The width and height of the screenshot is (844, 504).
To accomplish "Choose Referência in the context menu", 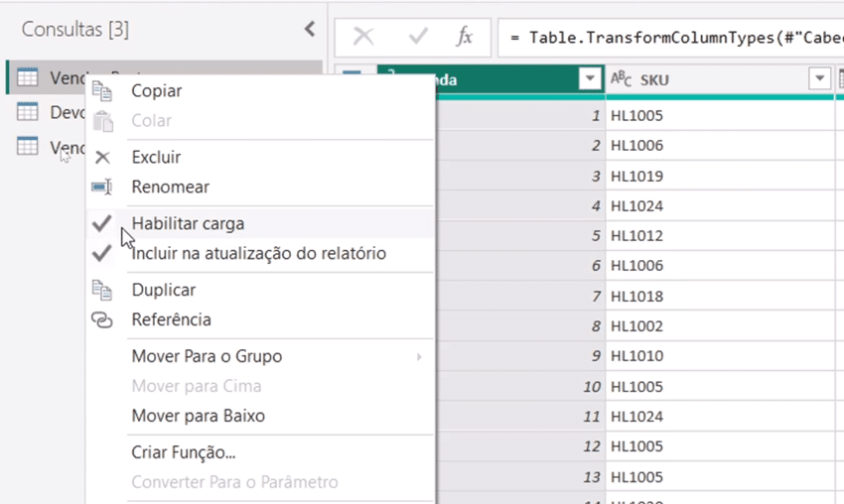I will click(x=171, y=319).
